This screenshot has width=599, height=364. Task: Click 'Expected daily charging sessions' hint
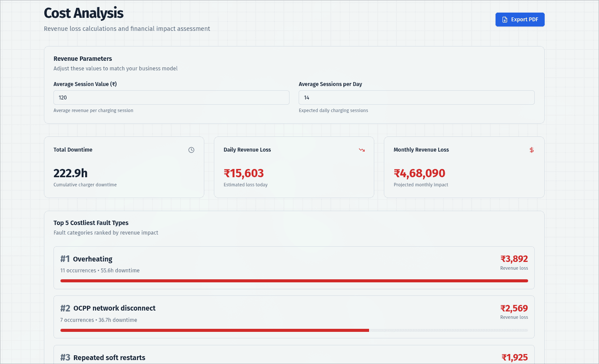point(333,110)
